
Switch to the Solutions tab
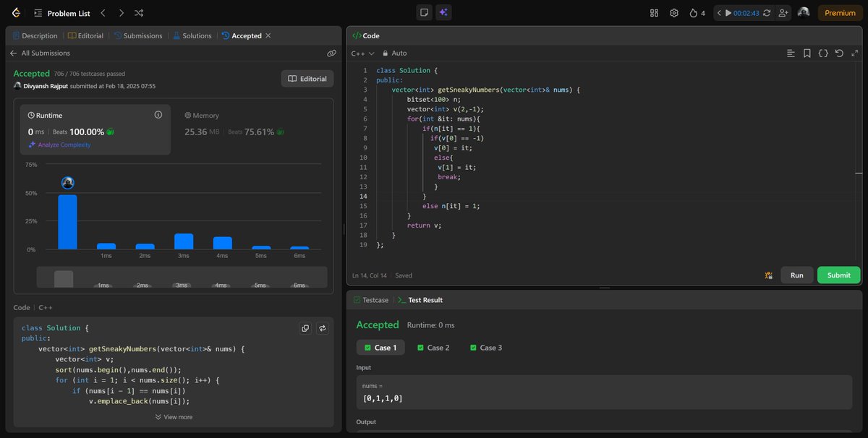click(x=192, y=35)
